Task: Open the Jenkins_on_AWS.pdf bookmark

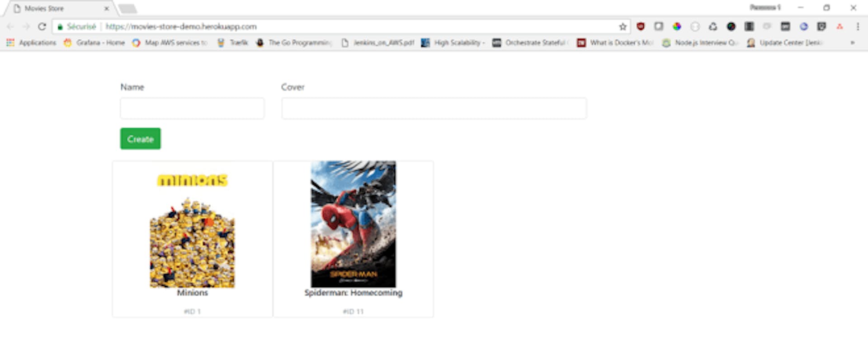Action: pos(377,42)
